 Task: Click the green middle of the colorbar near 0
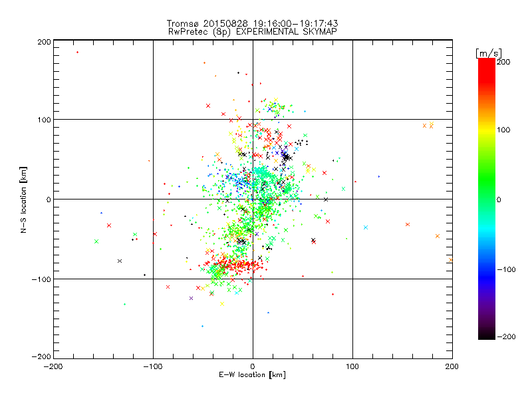(x=487, y=199)
